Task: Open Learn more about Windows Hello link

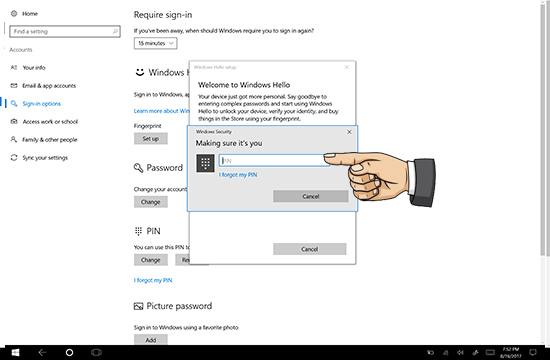Action: [161, 111]
